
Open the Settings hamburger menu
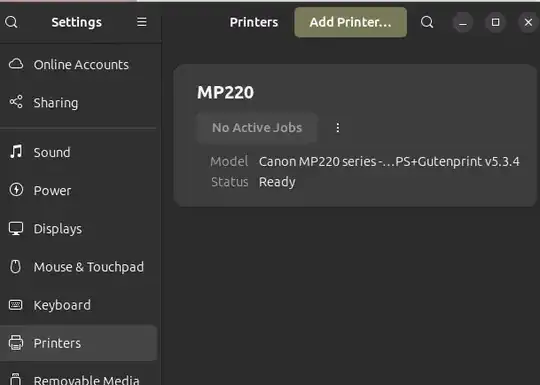(x=142, y=22)
